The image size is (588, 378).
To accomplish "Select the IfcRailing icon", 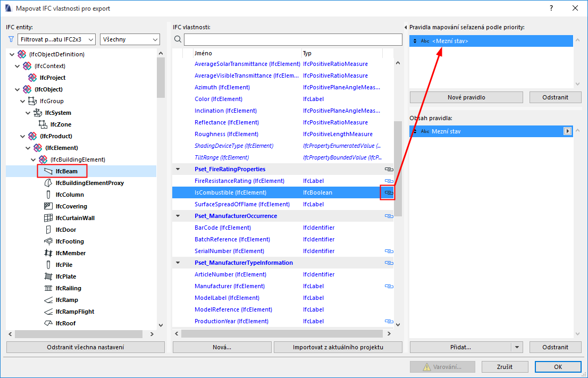I will point(48,288).
